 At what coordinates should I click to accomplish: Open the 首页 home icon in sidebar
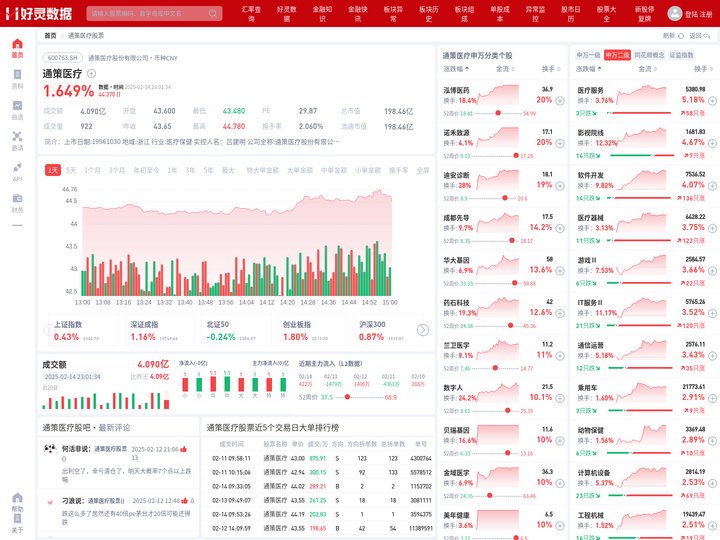[x=17, y=44]
